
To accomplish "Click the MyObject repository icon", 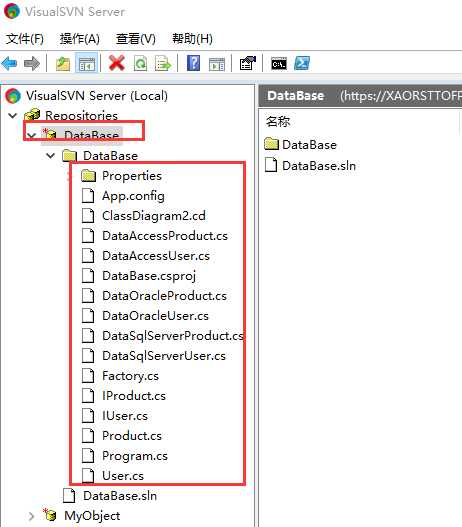I will pos(50,515).
